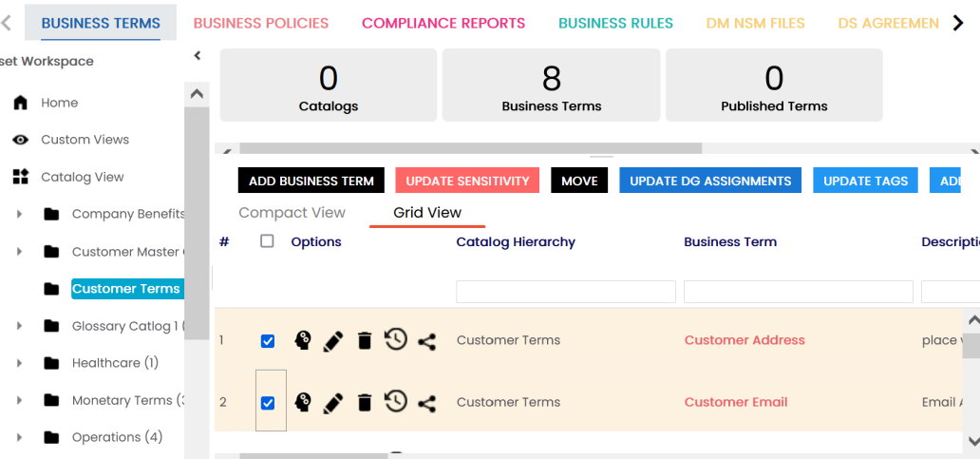Delete the Customer Email row via trash icon
Image resolution: width=980 pixels, height=459 pixels.
coord(365,403)
